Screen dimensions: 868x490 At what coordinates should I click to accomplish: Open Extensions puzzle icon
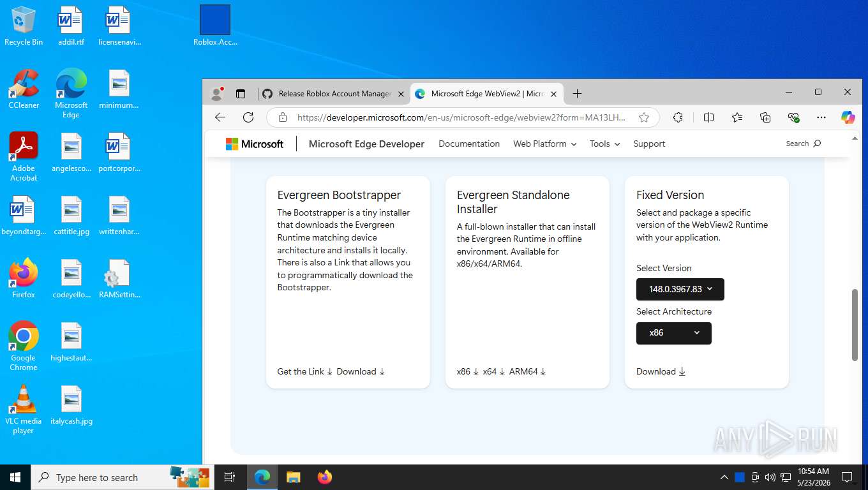point(678,117)
